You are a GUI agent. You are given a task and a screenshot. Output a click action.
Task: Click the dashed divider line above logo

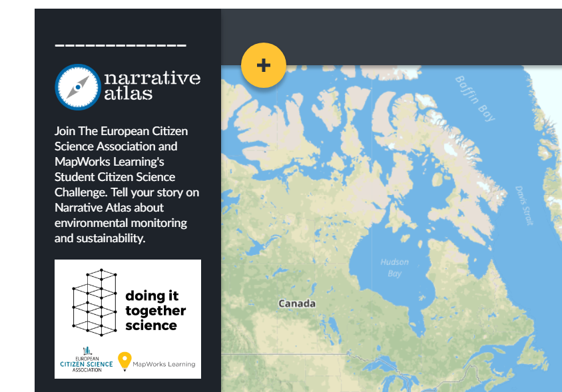[121, 45]
